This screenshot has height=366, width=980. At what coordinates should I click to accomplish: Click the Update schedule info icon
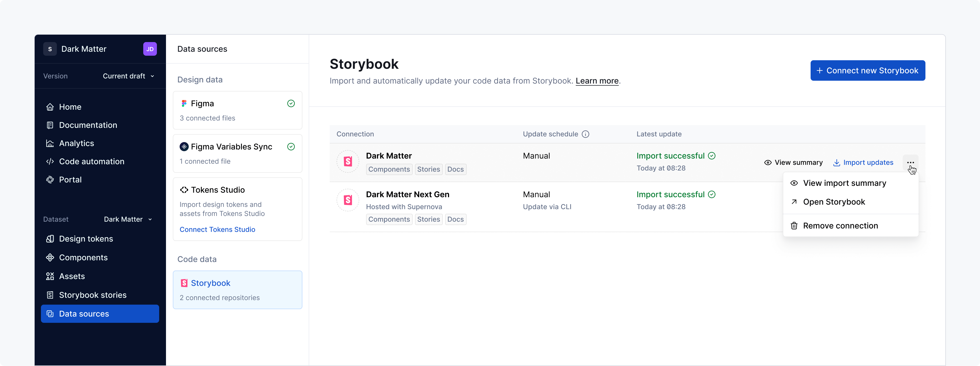pyautogui.click(x=585, y=134)
